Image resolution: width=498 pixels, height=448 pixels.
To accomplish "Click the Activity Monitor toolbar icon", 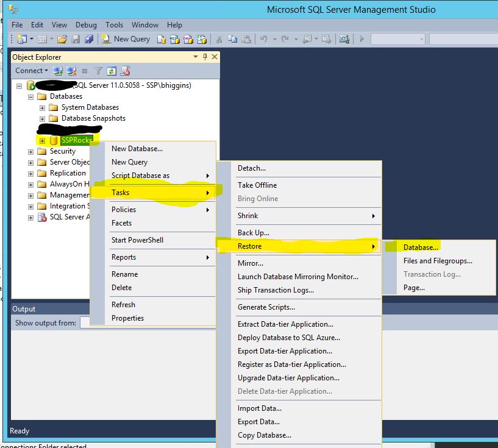I will tap(344, 39).
